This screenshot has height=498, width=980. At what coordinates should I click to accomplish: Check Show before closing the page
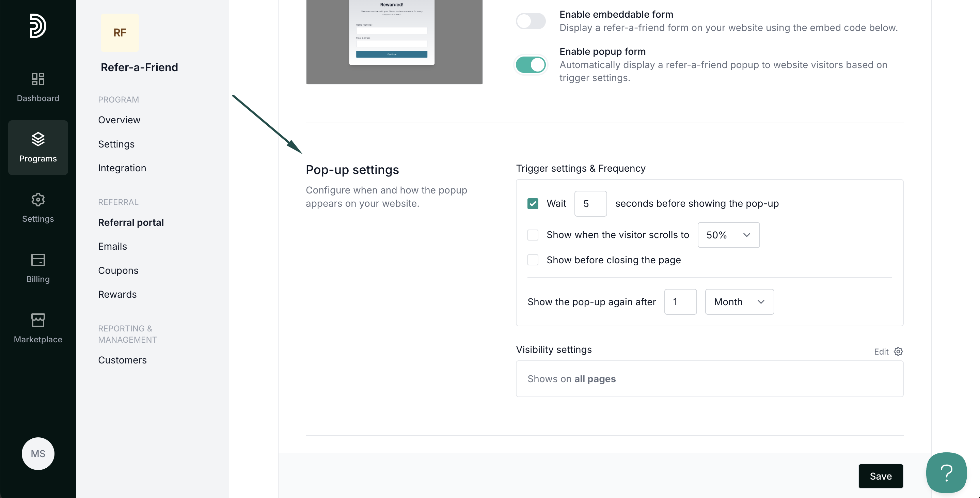coord(533,260)
